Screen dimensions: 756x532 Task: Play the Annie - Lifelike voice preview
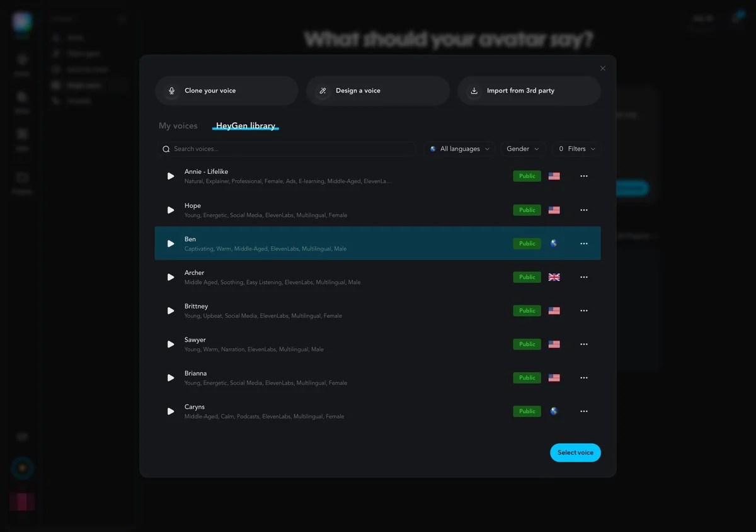171,176
